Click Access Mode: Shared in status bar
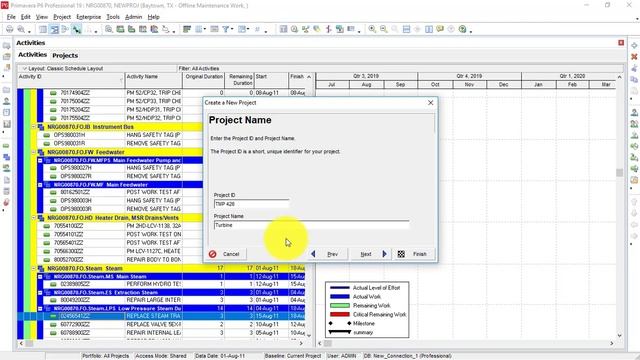This screenshot has height=360, width=640. point(161,356)
